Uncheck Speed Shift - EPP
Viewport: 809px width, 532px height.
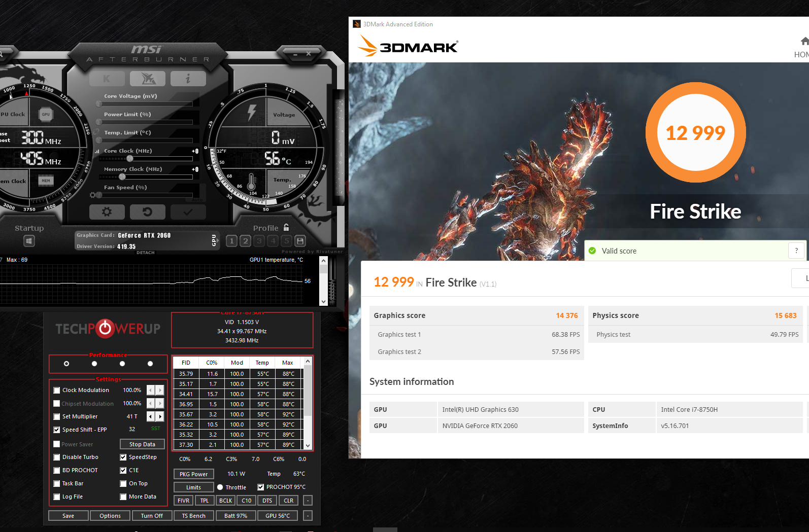pos(57,430)
